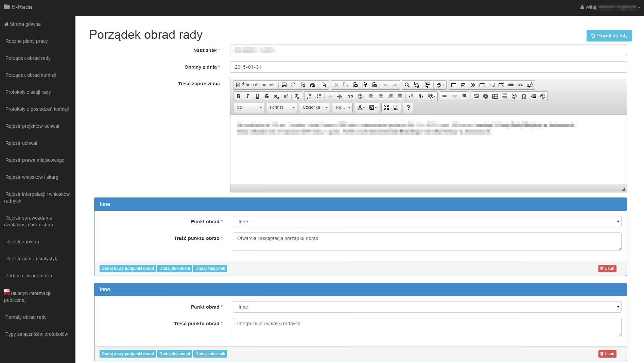Insert a checkbox form element

463,85
